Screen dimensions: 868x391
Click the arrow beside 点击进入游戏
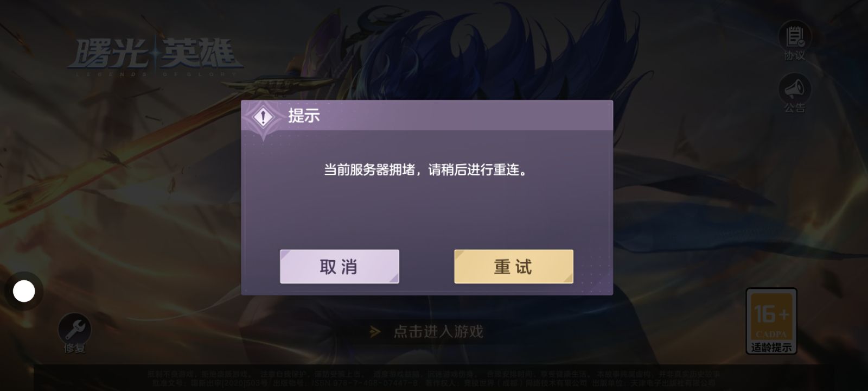[x=375, y=331]
